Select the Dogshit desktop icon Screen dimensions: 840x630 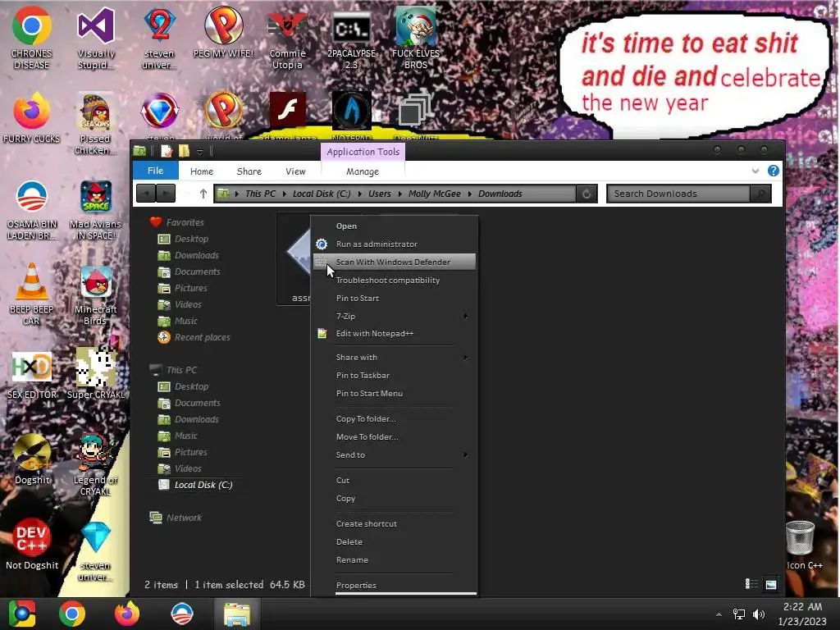click(x=32, y=459)
